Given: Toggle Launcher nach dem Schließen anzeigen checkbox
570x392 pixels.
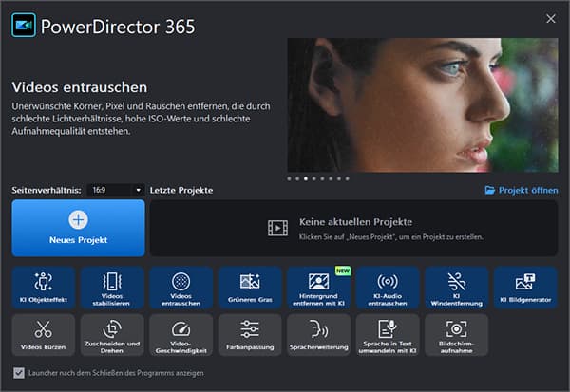Looking at the screenshot, I should (x=19, y=373).
